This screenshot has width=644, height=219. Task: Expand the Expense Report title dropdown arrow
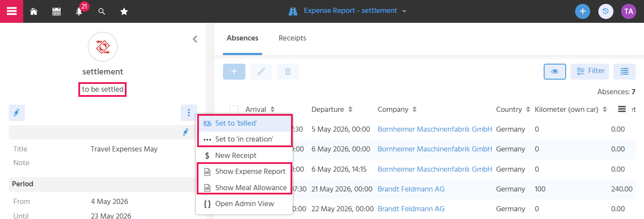[x=404, y=11]
